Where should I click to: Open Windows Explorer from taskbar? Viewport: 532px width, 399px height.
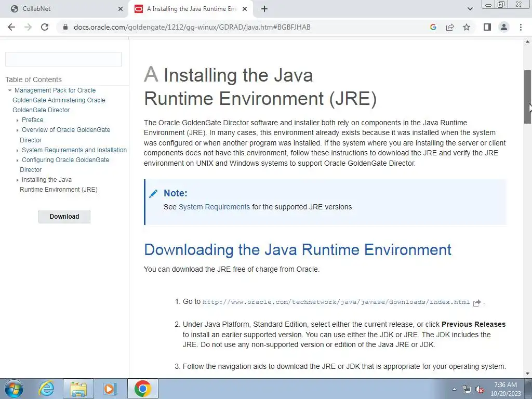tap(78, 389)
